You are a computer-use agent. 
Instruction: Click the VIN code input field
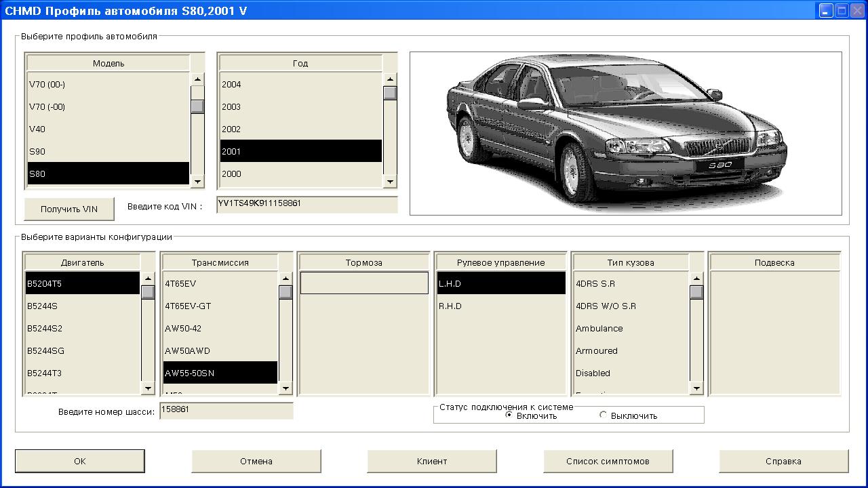(x=307, y=205)
